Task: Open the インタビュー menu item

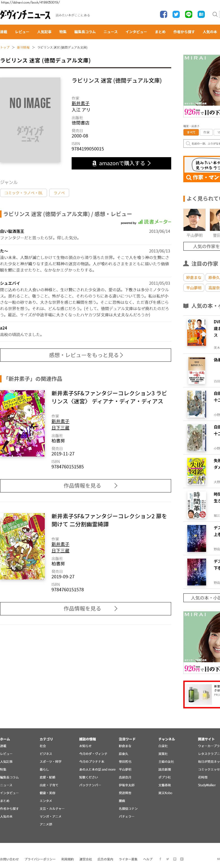Action: [136, 32]
